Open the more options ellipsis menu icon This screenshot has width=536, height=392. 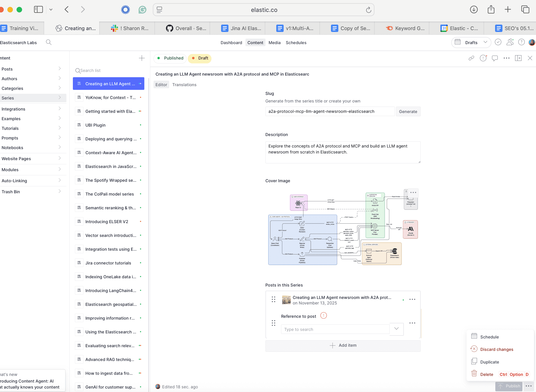[506, 58]
